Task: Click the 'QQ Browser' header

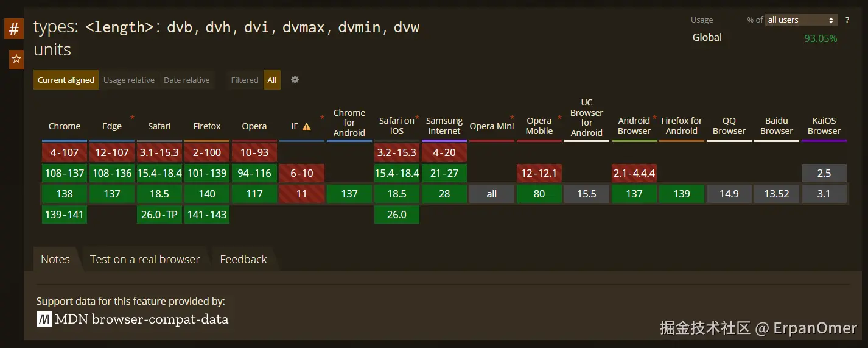Action: [729, 126]
